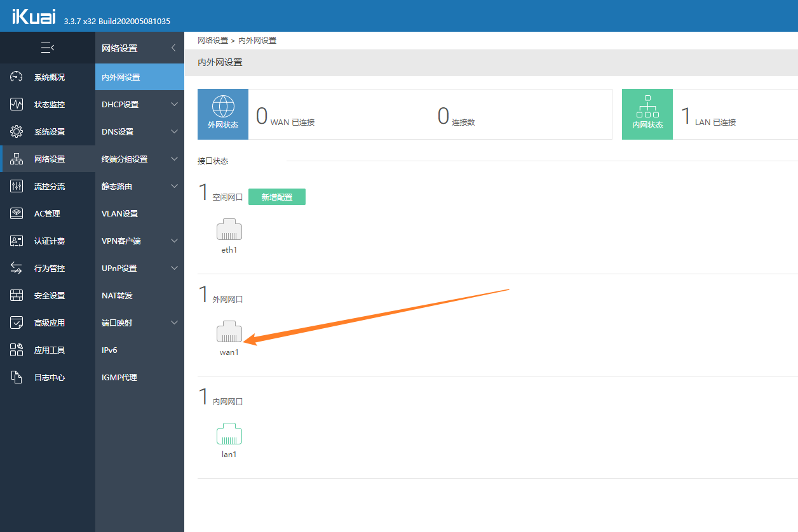Click the 外网状态 globe icon
The width and height of the screenshot is (798, 532).
coord(223,107)
